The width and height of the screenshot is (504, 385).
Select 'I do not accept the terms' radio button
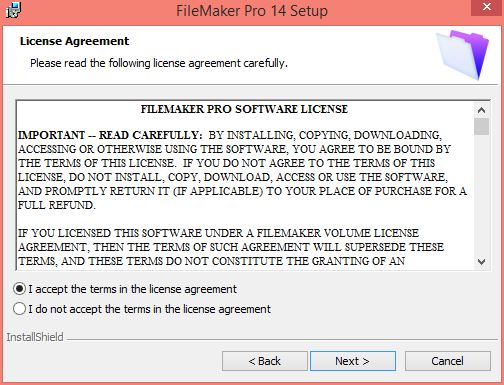[19, 309]
